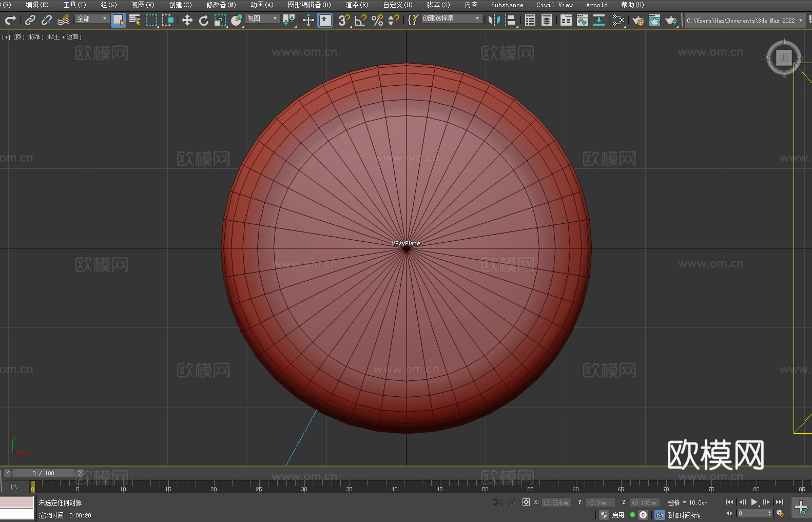The image size is (812, 522).
Task: Click the Align tool
Action: point(511,20)
